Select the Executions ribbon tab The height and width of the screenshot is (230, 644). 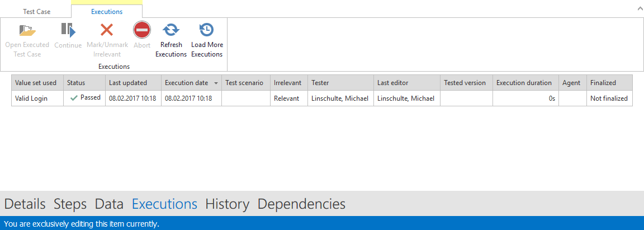(107, 12)
